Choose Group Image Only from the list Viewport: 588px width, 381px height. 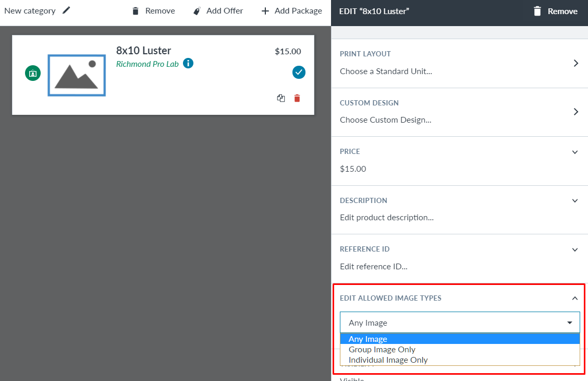coord(382,349)
